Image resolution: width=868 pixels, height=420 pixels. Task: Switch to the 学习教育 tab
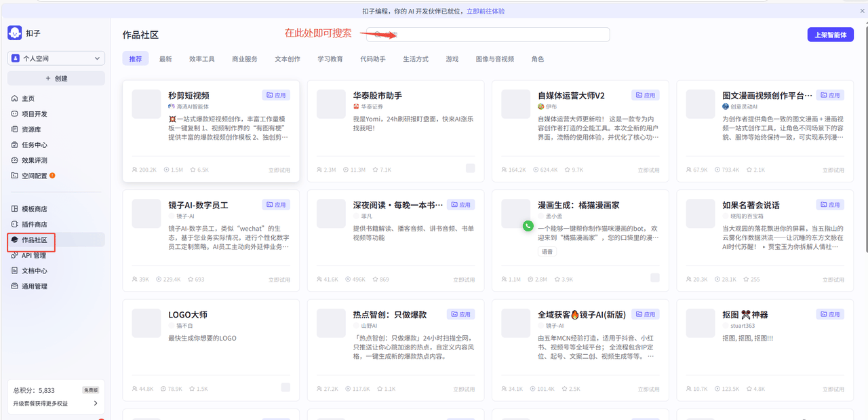(x=330, y=59)
